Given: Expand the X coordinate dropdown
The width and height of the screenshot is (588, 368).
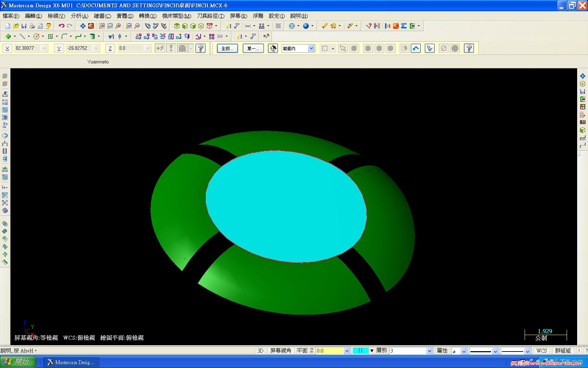Looking at the screenshot, I should [x=44, y=48].
